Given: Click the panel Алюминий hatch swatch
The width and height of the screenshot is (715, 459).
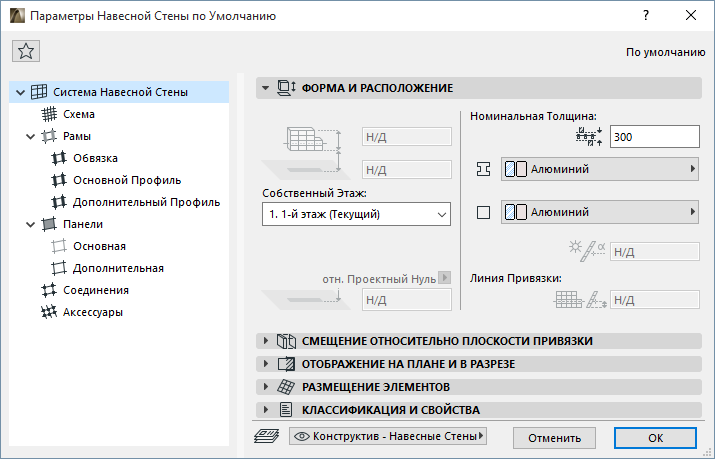Looking at the screenshot, I should (x=516, y=212).
